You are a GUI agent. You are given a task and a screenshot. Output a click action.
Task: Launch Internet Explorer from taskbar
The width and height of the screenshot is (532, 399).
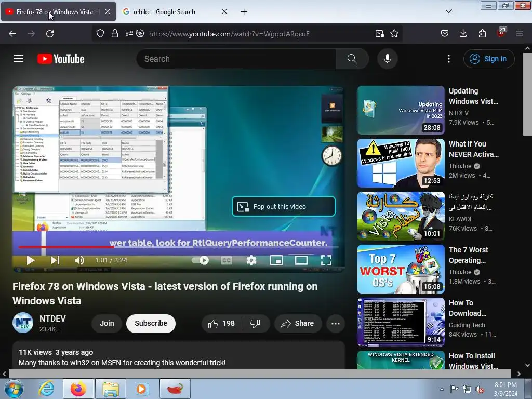[x=46, y=389]
